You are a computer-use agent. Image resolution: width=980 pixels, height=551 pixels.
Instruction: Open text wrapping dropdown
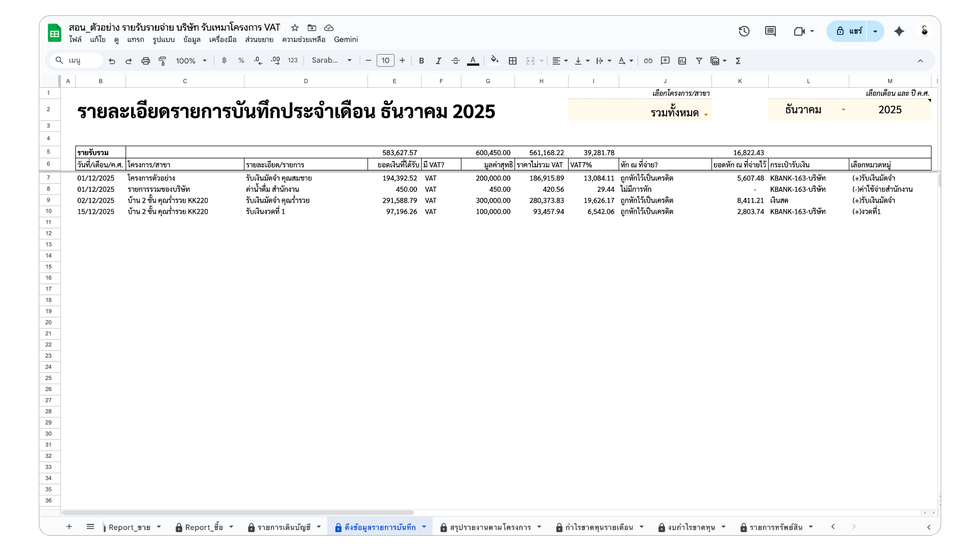click(x=604, y=61)
